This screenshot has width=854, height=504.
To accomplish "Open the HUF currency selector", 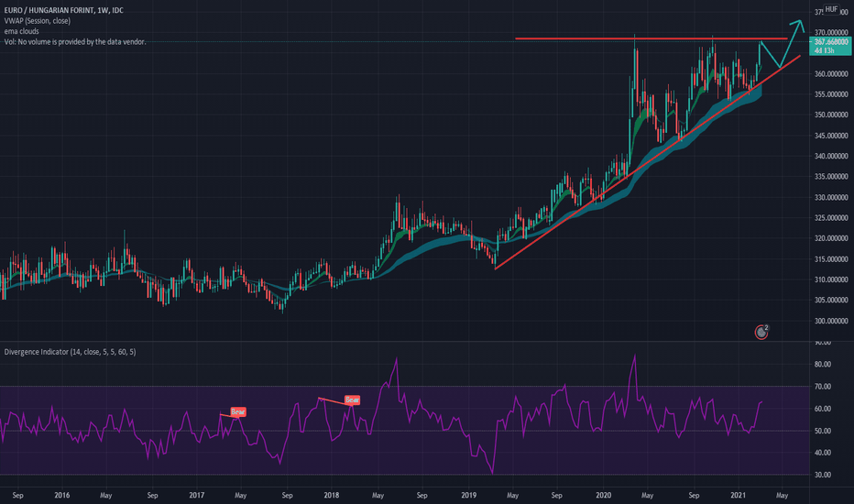I will 831,9.
